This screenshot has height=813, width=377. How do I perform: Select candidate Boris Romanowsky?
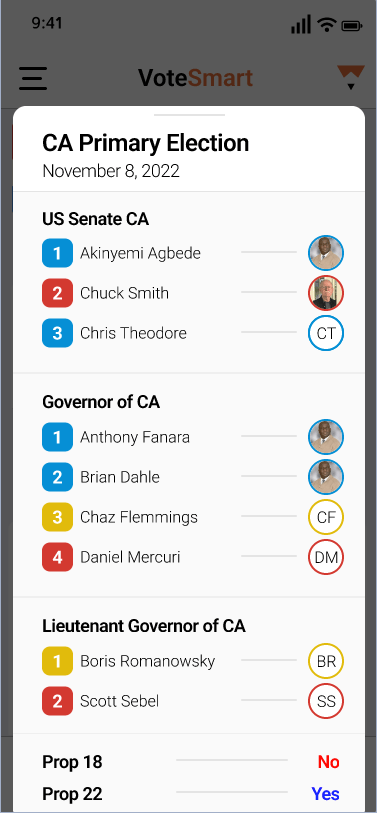coord(147,661)
